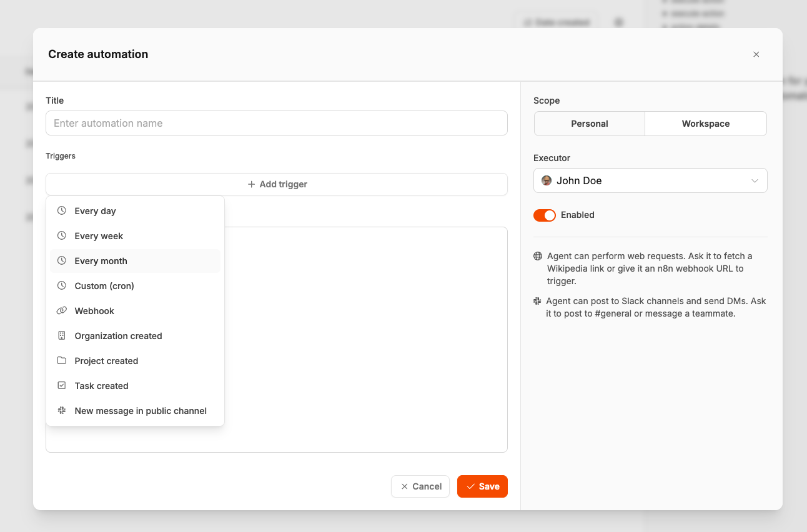Click John Doe's avatar in Executor
807x532 pixels.
(547, 180)
